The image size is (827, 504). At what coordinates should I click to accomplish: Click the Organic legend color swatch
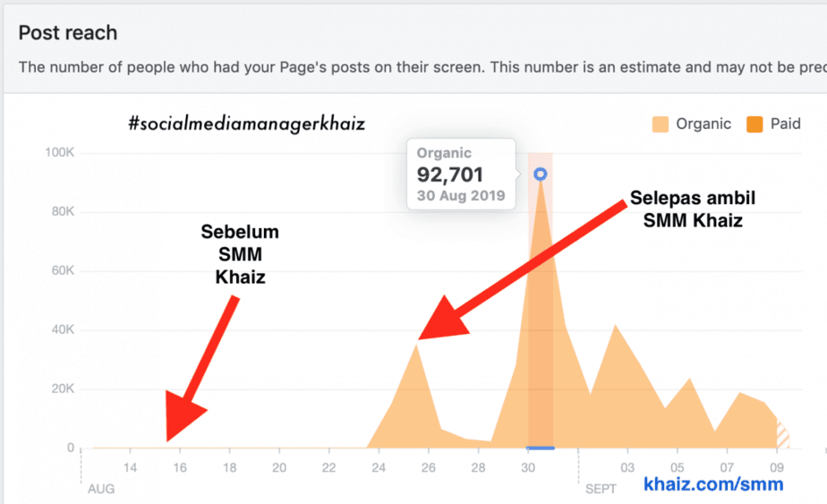tap(662, 124)
